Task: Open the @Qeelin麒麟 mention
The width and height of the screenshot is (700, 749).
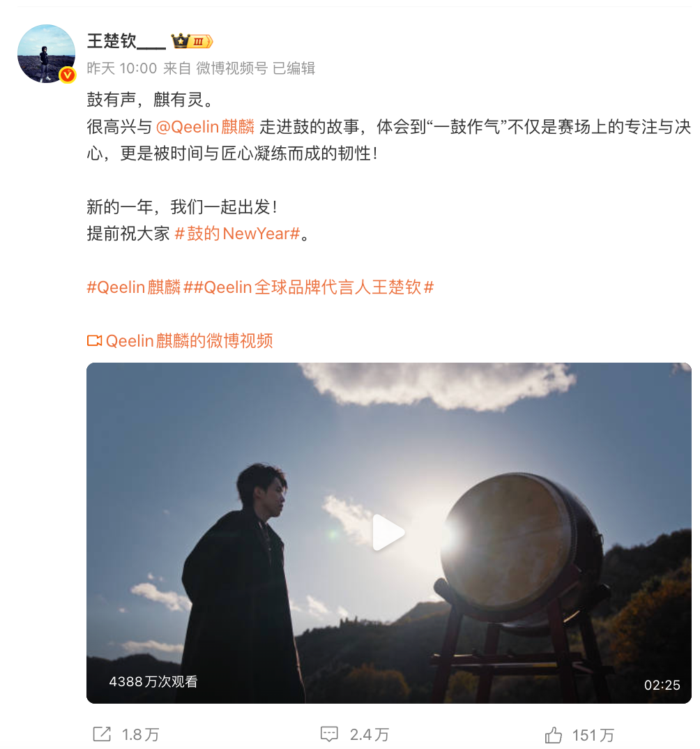Action: pos(205,127)
